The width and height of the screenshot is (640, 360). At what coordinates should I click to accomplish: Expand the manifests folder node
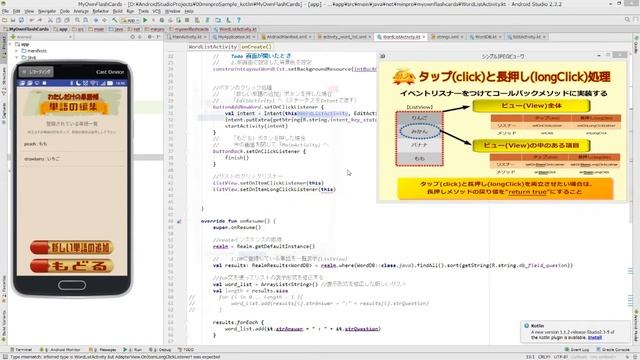(x=17, y=51)
